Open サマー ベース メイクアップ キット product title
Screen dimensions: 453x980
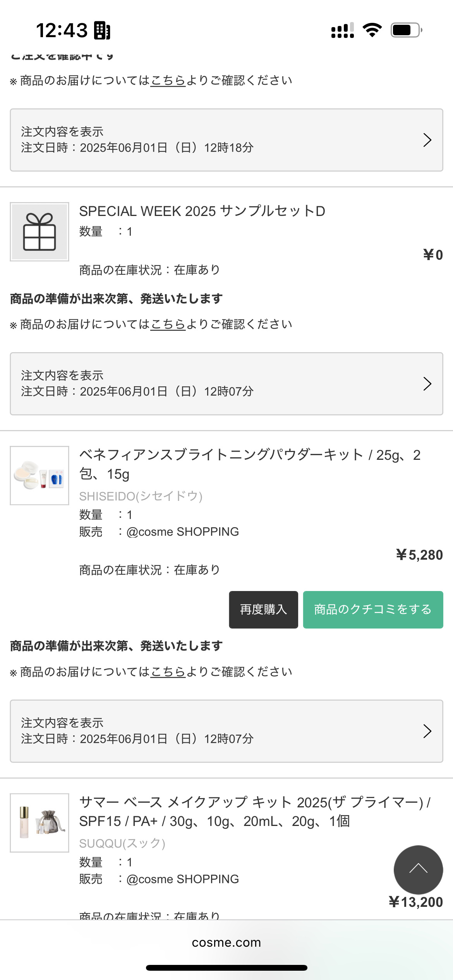(255, 811)
